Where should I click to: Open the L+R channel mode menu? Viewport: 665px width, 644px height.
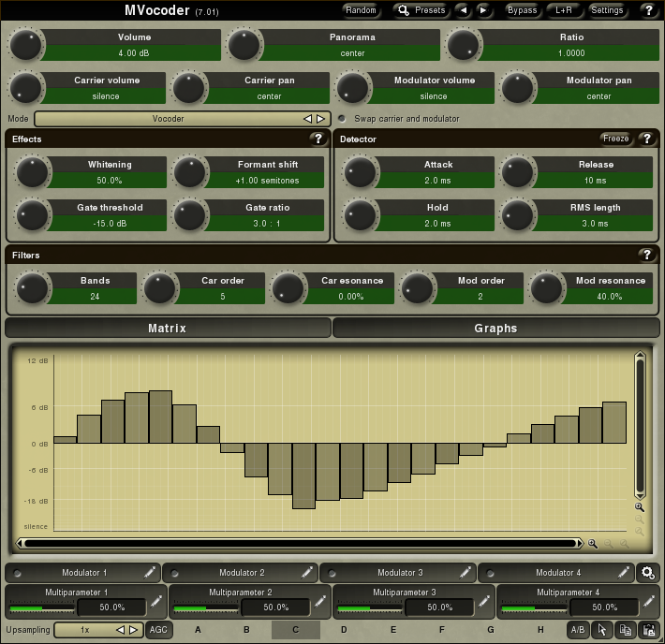[564, 10]
